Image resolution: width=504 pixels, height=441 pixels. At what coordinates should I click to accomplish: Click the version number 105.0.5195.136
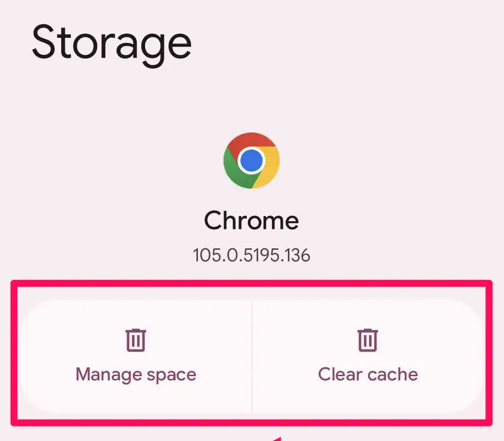pyautogui.click(x=251, y=256)
